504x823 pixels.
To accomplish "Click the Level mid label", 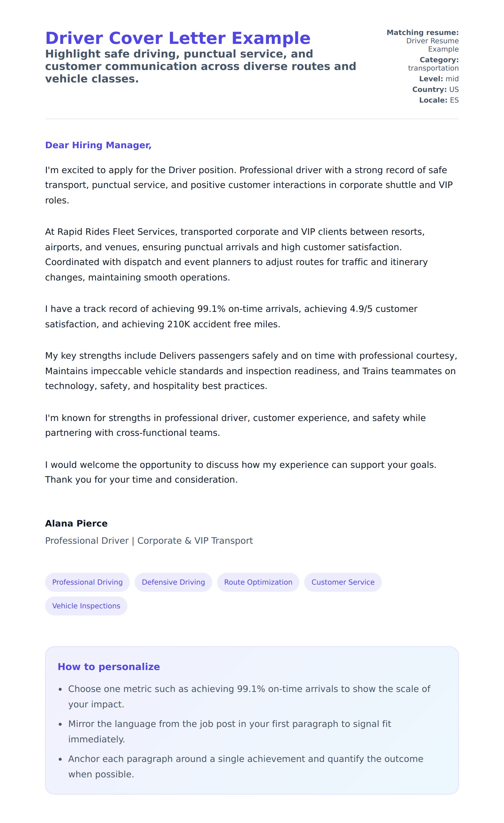I will tap(438, 79).
